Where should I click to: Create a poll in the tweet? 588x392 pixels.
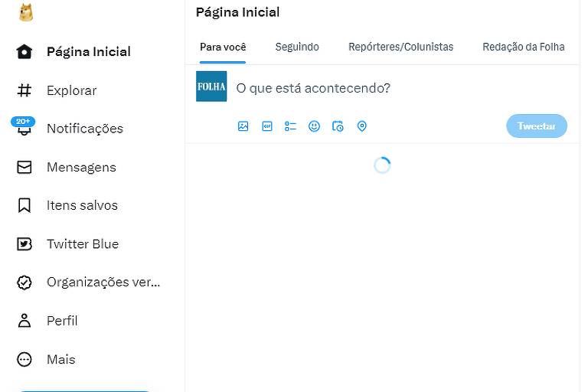[x=291, y=126]
